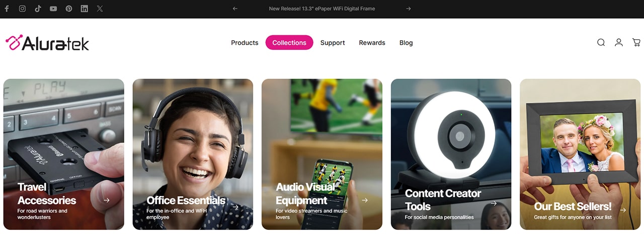Click the Aluratek logo
Viewport: 644px width, 252px height.
[47, 43]
